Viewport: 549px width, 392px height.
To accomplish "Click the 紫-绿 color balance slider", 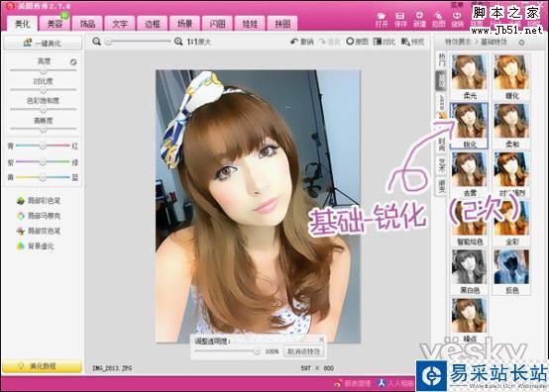I will pyautogui.click(x=43, y=161).
